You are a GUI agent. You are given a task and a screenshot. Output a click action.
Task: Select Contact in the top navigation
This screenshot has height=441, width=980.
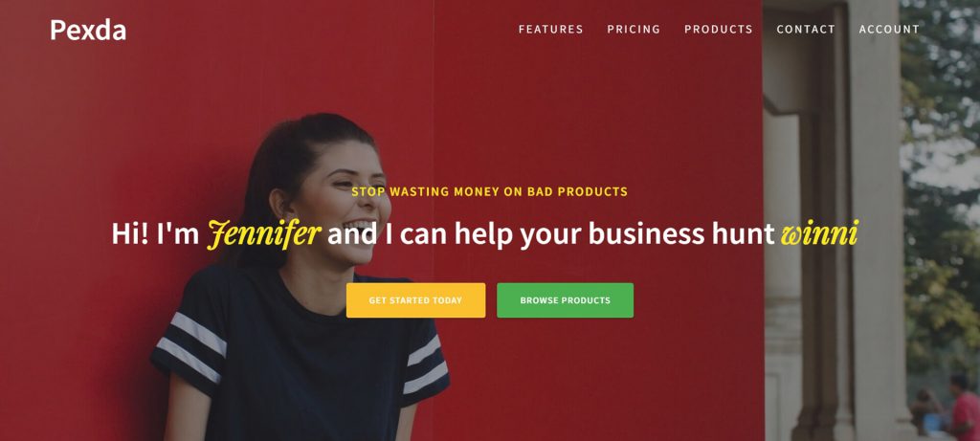point(806,30)
